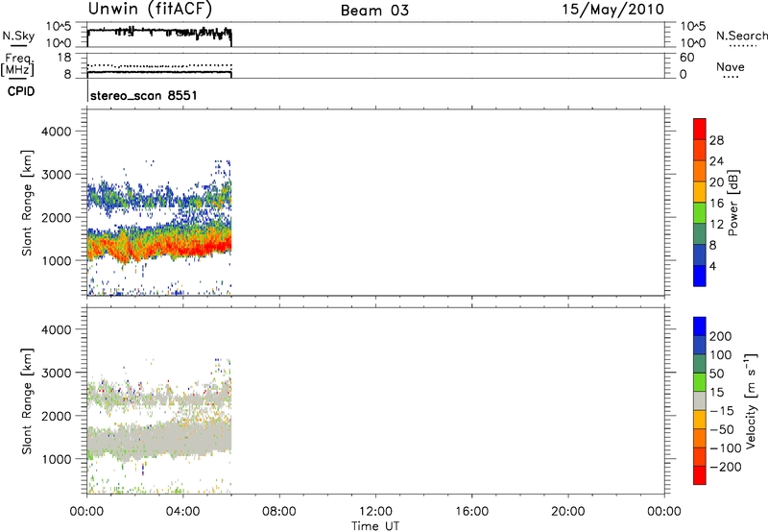Click the blue top of Velocity color bar
The height and width of the screenshot is (532, 768).
(x=700, y=326)
